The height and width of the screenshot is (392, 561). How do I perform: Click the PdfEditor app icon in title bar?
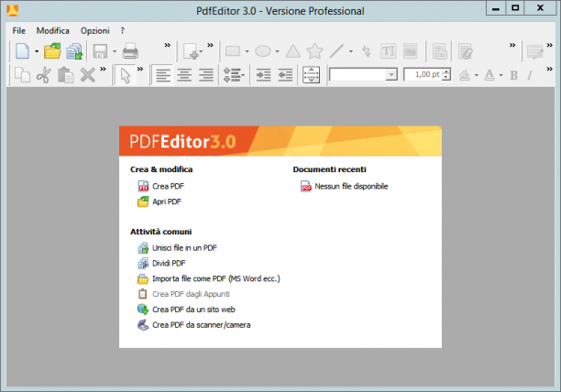[x=12, y=11]
